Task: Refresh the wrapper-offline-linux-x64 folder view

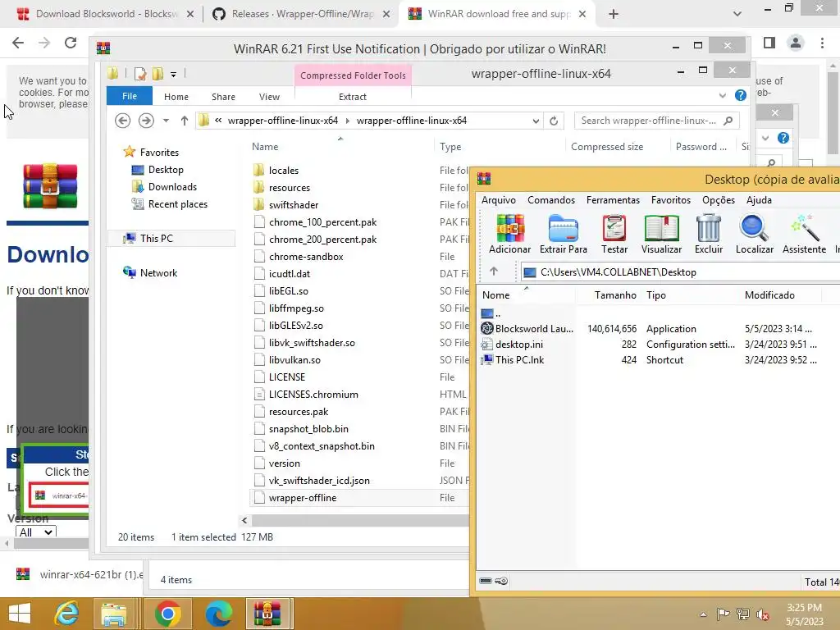Action: [x=554, y=121]
